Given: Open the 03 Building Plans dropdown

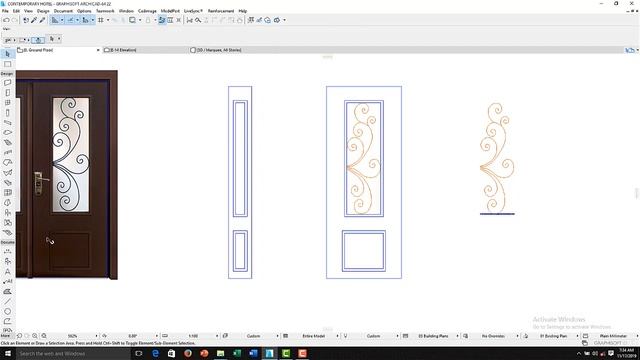Looking at the screenshot, I should click(457, 336).
